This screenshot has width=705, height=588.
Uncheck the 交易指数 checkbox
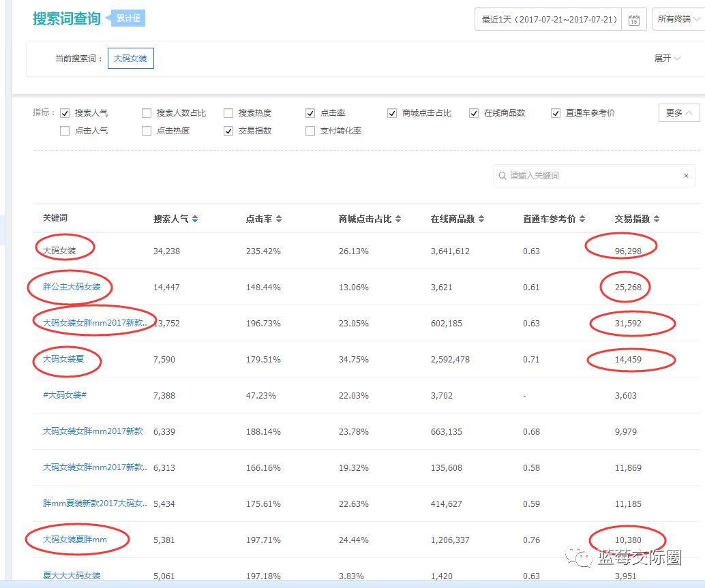(x=228, y=131)
